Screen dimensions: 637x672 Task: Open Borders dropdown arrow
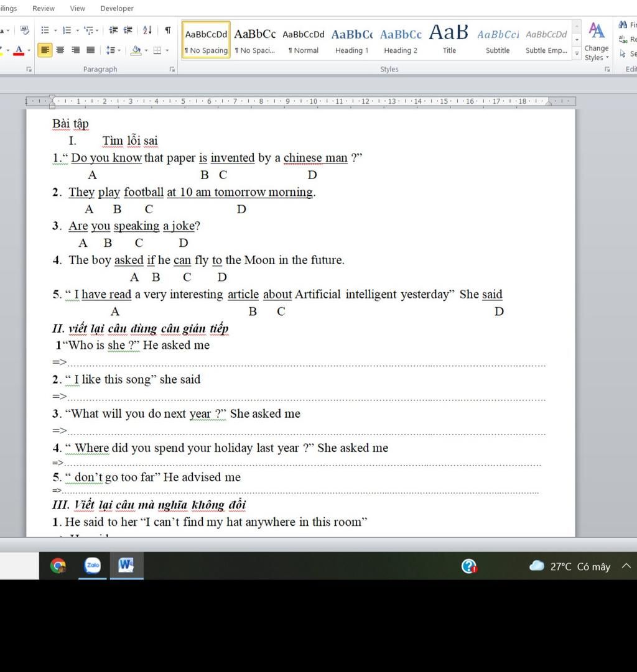point(167,50)
